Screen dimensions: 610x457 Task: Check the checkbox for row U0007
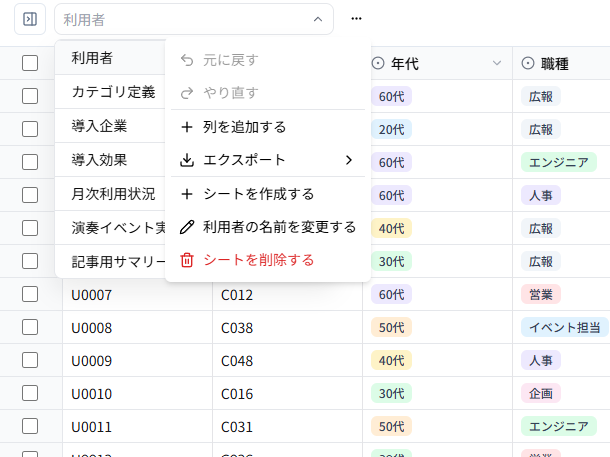click(30, 294)
